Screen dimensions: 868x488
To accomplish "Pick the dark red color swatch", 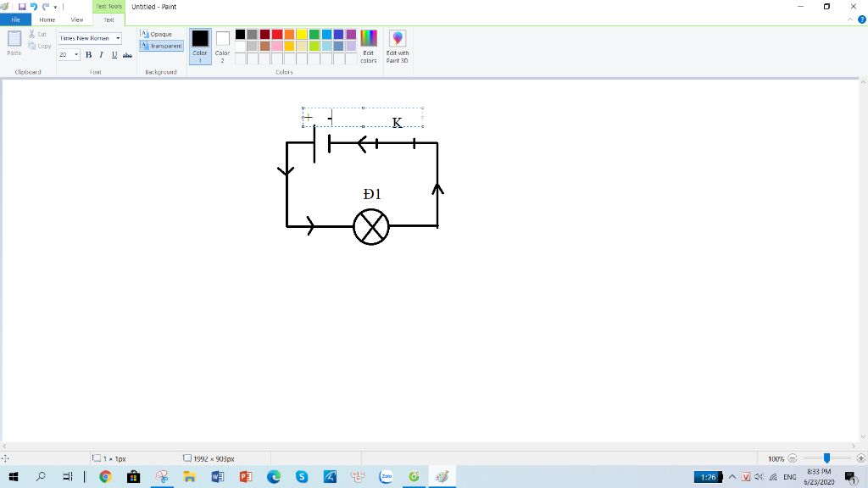I will [x=264, y=34].
